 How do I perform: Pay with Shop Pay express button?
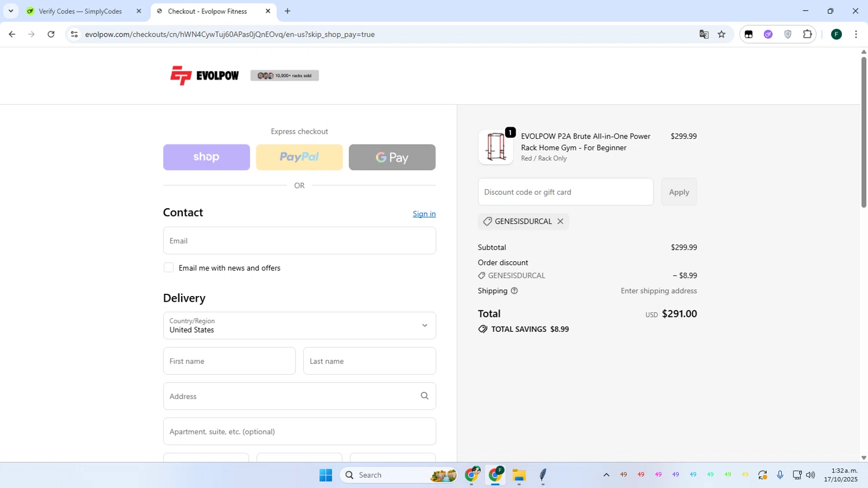point(207,157)
